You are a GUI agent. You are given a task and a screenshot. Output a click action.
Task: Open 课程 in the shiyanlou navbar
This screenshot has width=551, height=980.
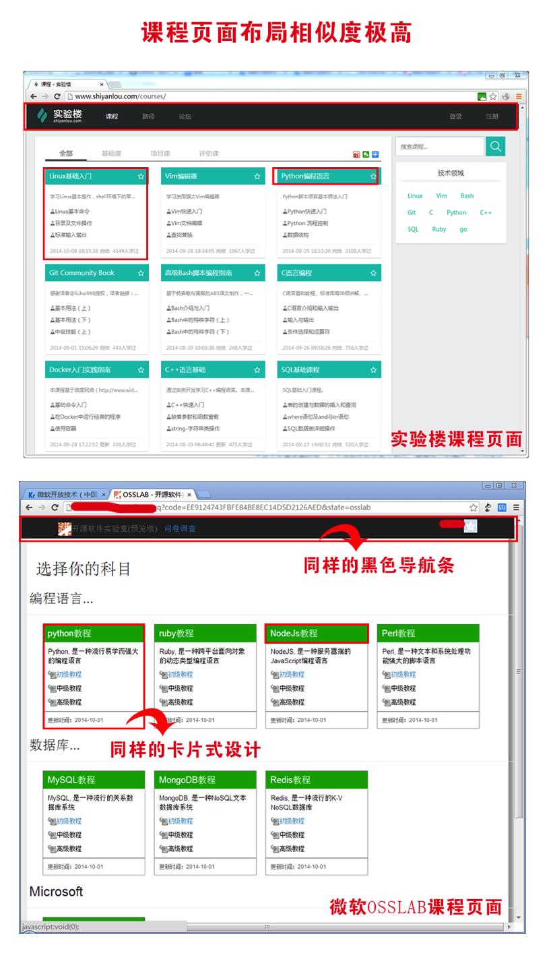coord(112,117)
